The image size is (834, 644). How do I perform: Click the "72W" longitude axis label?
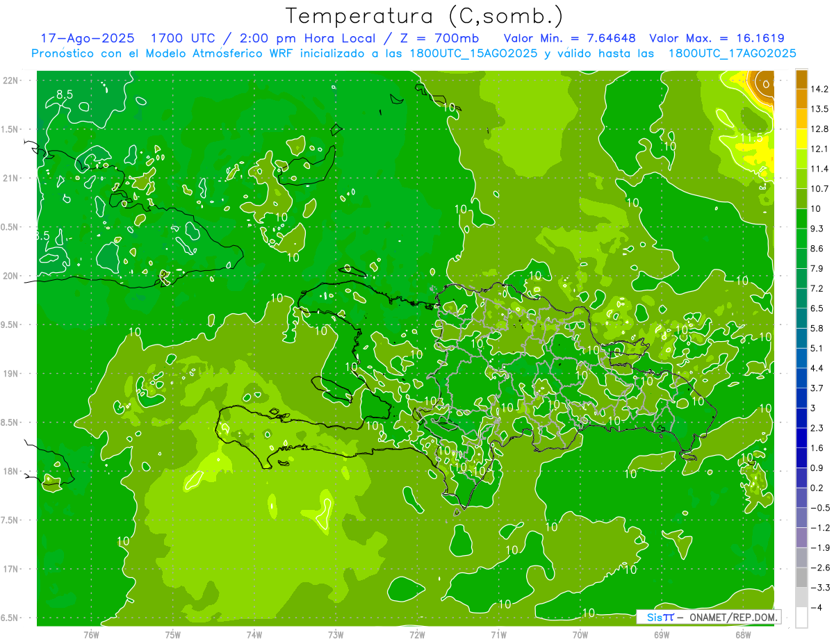pyautogui.click(x=417, y=634)
